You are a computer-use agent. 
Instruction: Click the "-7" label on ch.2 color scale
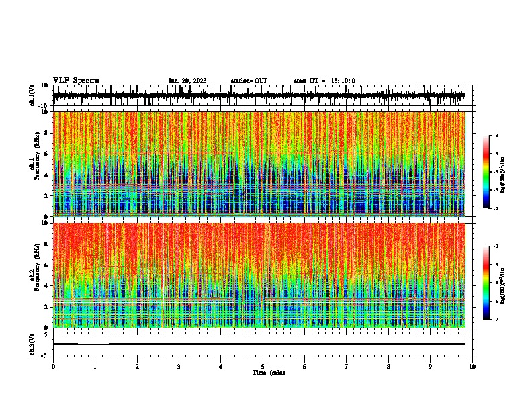point(495,319)
